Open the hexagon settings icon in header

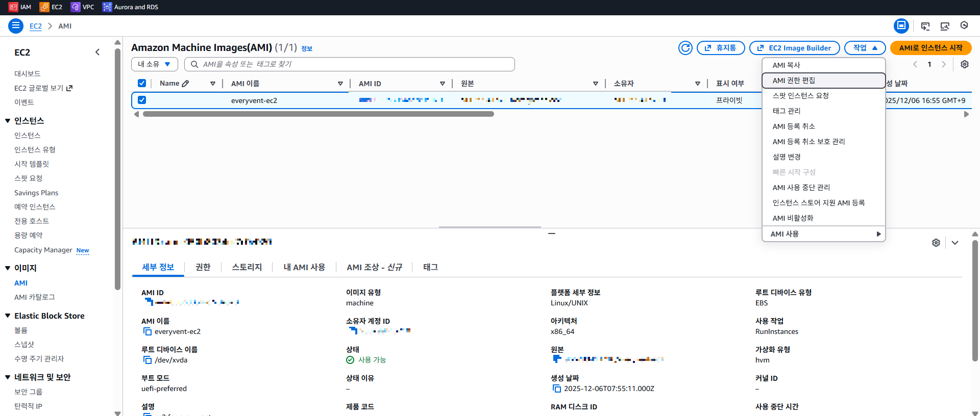pos(964,25)
